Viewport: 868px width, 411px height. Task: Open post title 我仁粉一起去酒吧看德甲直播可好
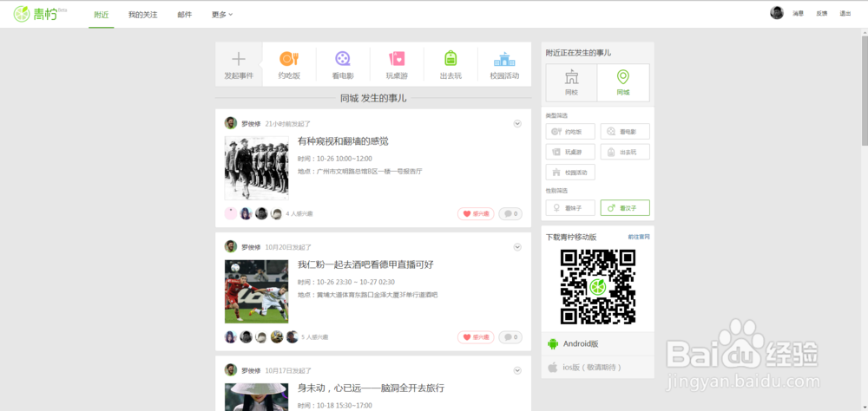click(365, 265)
